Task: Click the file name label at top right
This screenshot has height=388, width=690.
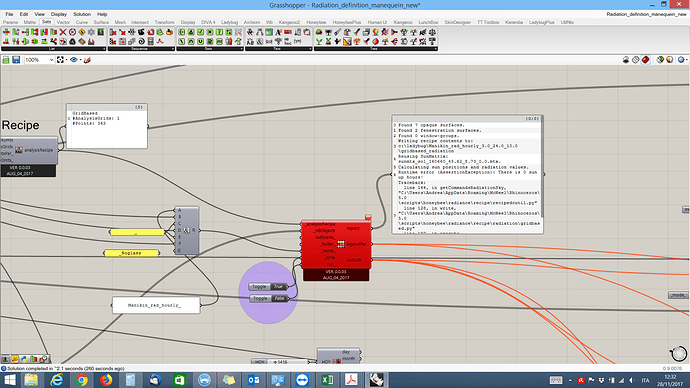Action: pos(646,14)
